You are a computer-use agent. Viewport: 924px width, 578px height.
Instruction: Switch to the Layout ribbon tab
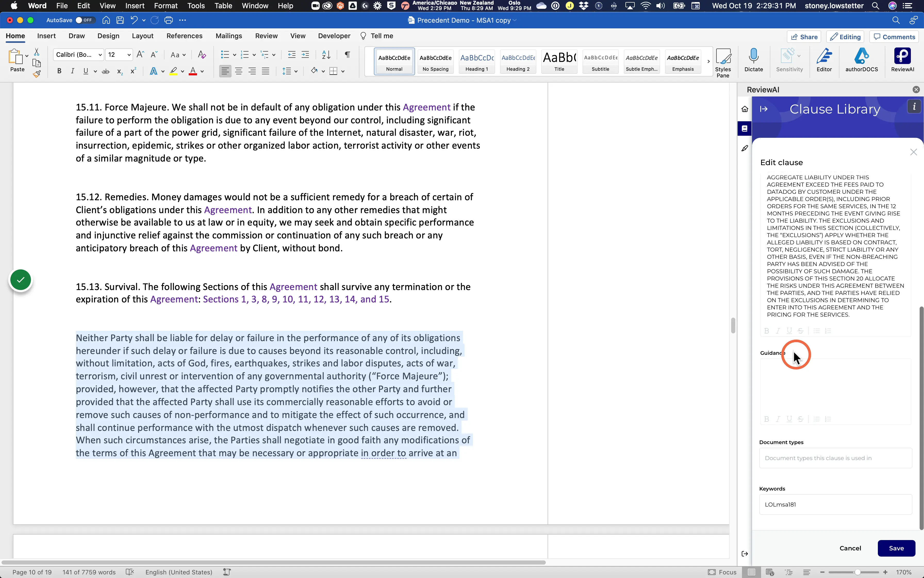[x=142, y=36]
